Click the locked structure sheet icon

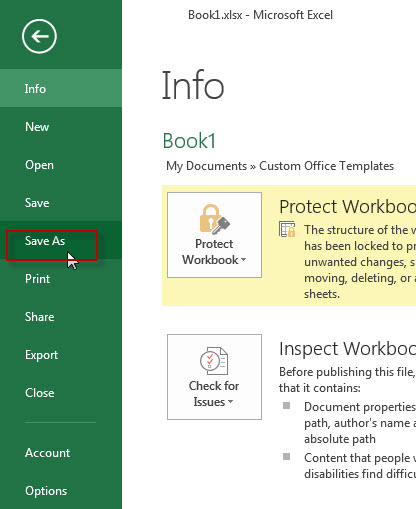click(x=287, y=229)
